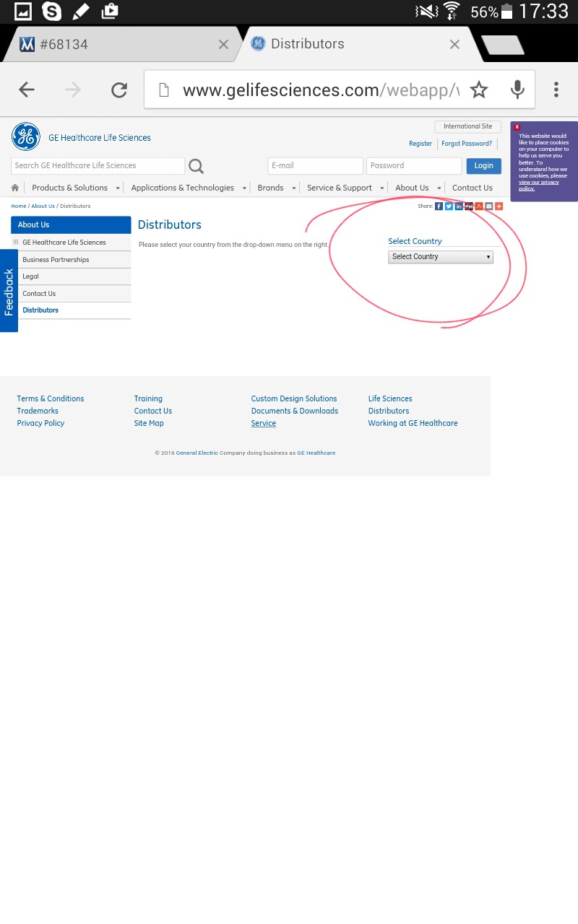
Task: Dismiss the cookie notice with red X
Action: 517,127
